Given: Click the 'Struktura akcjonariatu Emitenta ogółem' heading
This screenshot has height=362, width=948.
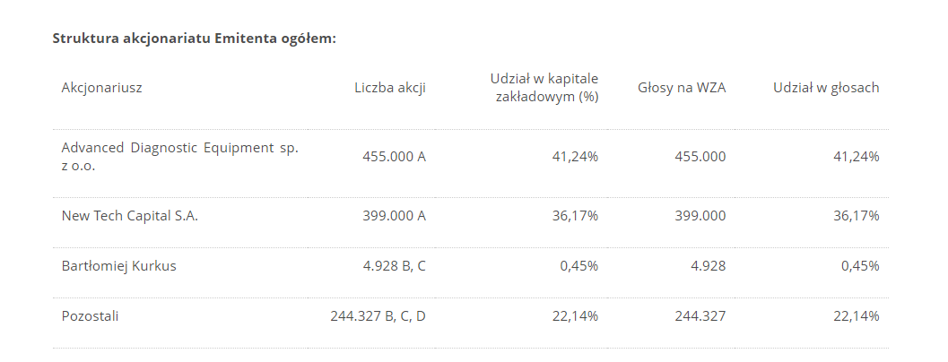Looking at the screenshot, I should coord(194,39).
